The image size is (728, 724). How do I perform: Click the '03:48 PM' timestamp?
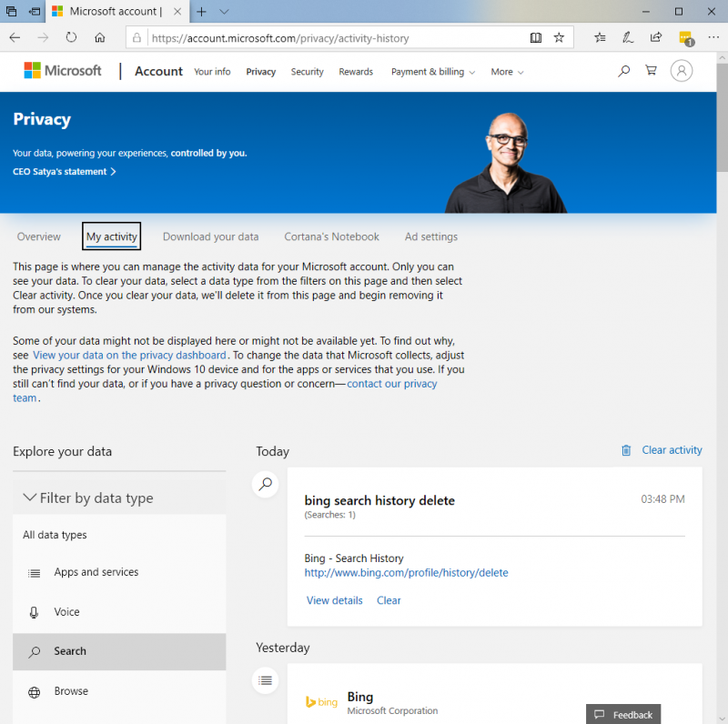tap(662, 499)
